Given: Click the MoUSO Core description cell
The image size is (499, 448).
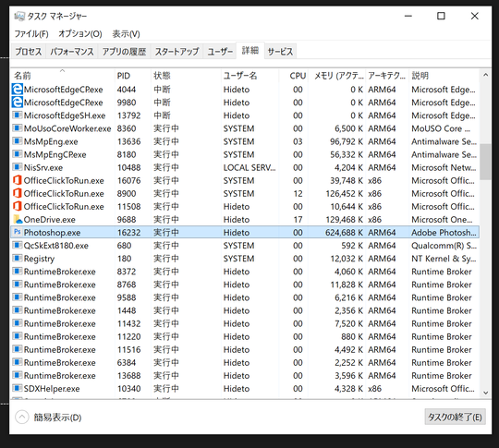Looking at the screenshot, I should 441,128.
